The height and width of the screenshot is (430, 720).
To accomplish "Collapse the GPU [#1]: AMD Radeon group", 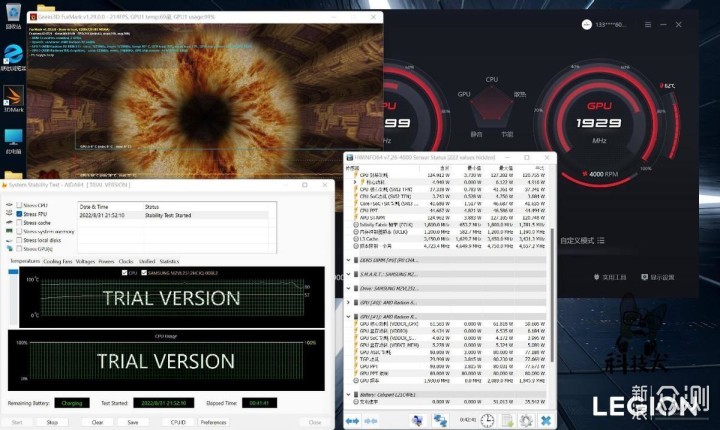I will coord(349,317).
